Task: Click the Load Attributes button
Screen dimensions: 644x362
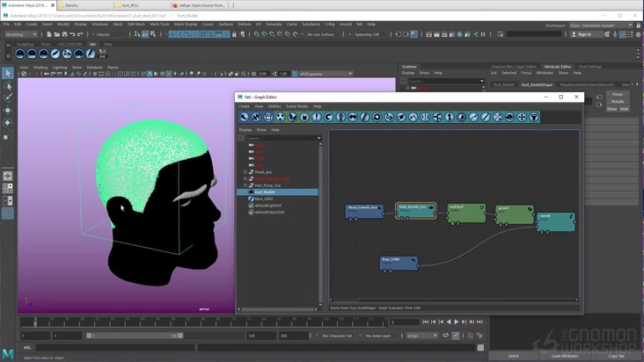Action: (x=564, y=356)
